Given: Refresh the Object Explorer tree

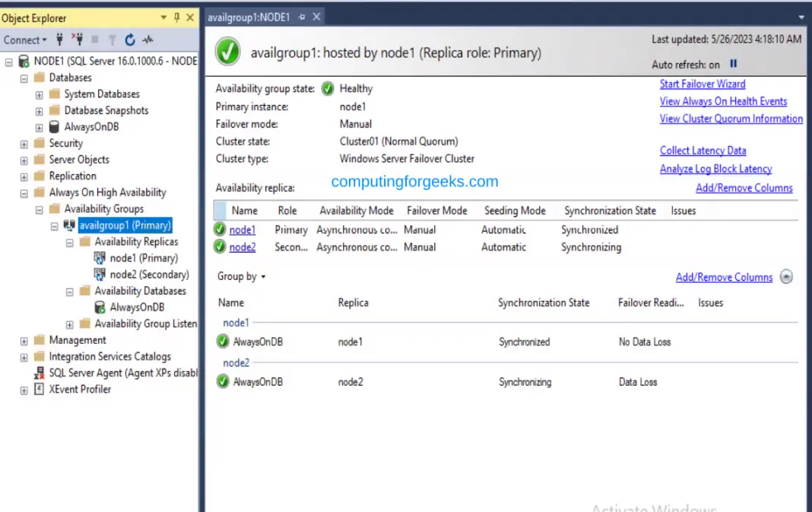Looking at the screenshot, I should coord(130,40).
